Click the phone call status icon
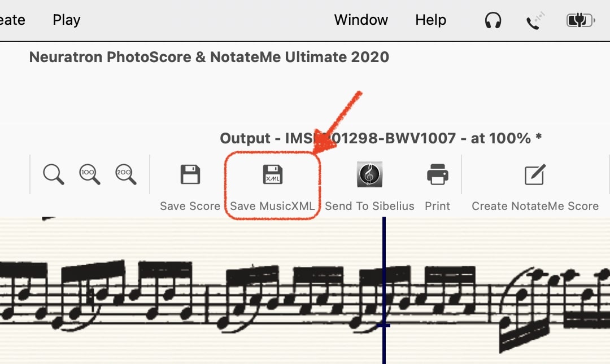This screenshot has width=610, height=364. (535, 21)
